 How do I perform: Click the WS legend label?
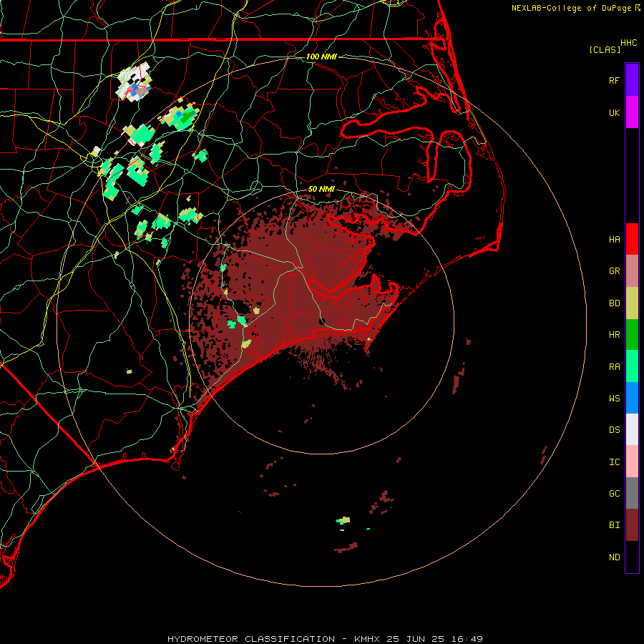[614, 399]
